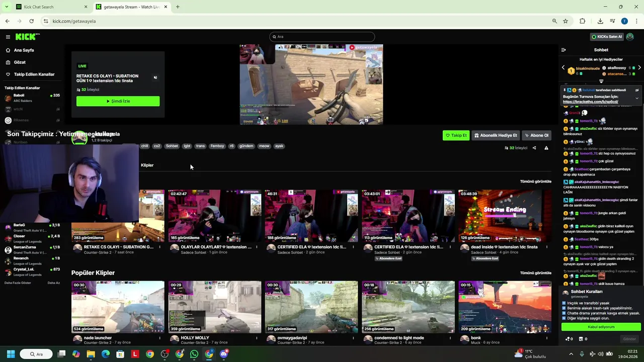
Task: Open the Windows Start menu
Action: 11,354
